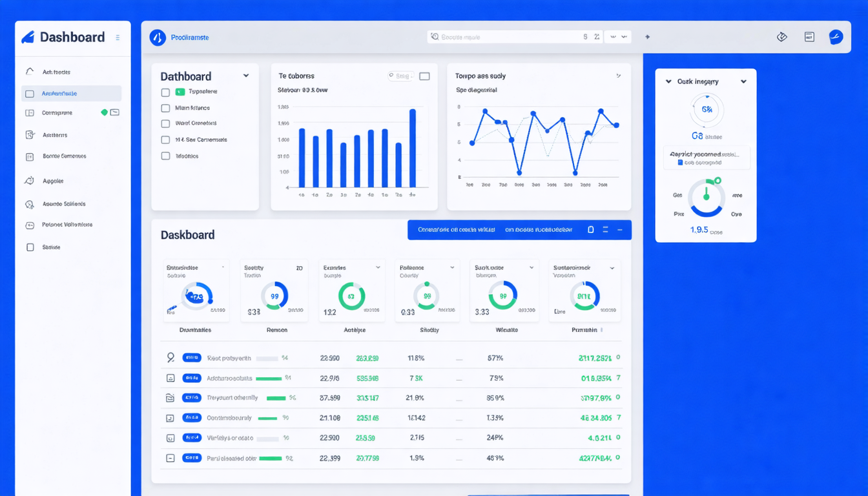
Task: Open the tag icon in the top bar
Action: coord(781,37)
